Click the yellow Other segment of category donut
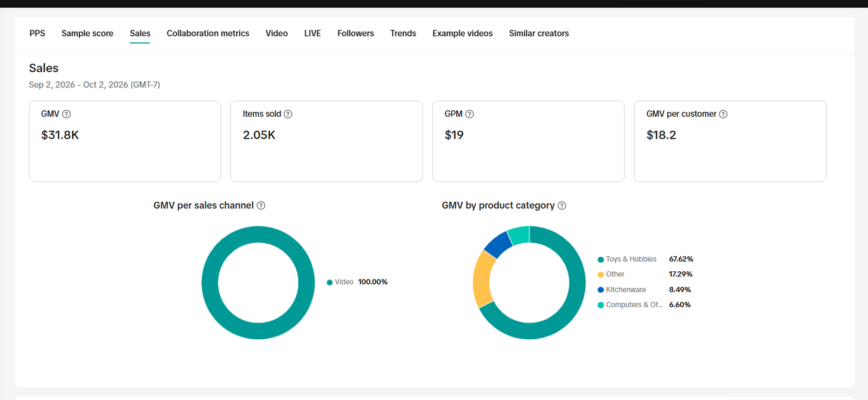This screenshot has width=868, height=400. click(x=482, y=278)
